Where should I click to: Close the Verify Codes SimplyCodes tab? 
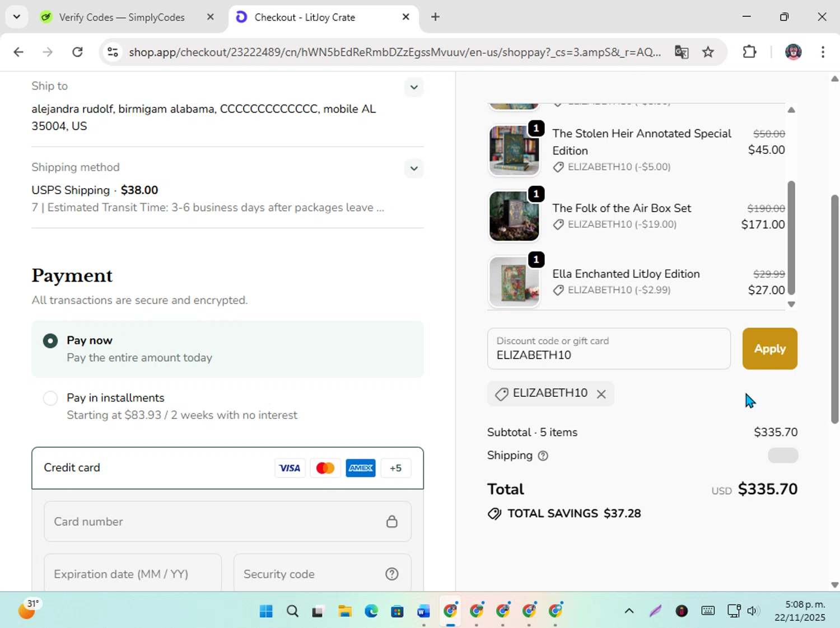tap(211, 17)
